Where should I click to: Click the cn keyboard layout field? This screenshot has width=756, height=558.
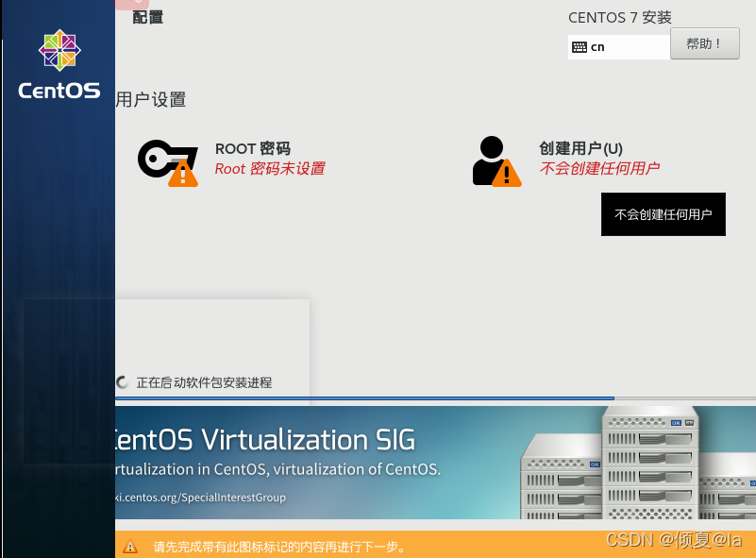(619, 47)
